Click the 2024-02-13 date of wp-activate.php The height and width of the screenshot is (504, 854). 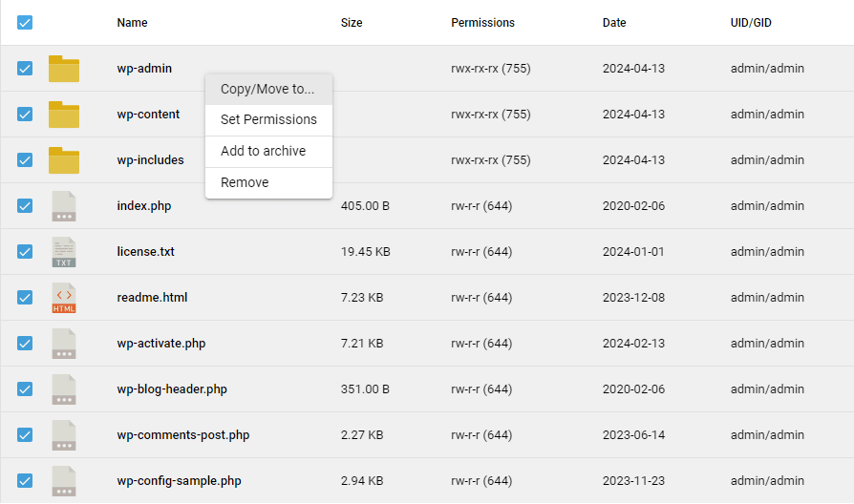[x=633, y=344]
